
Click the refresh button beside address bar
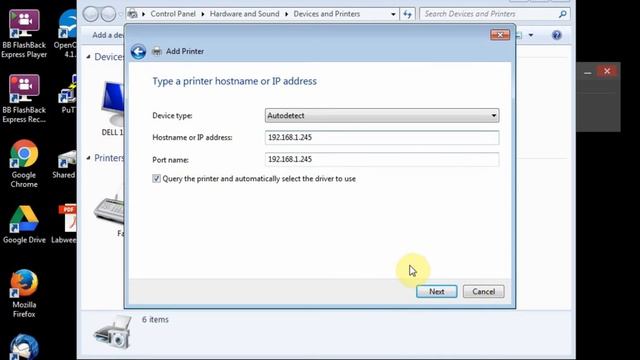pyautogui.click(x=407, y=14)
